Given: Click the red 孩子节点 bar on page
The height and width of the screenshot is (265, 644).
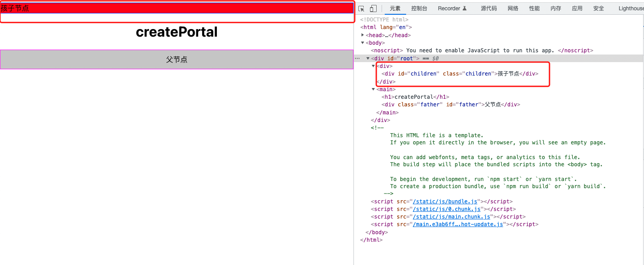Looking at the screenshot, I should (x=177, y=8).
